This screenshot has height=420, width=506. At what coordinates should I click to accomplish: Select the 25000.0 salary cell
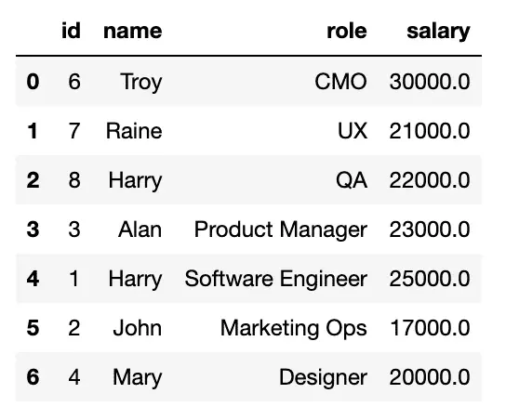[x=430, y=279]
